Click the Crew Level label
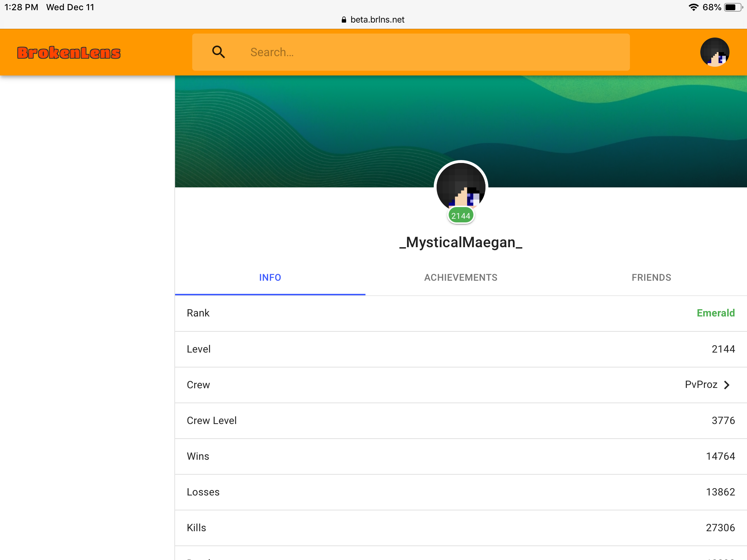This screenshot has width=747, height=560. point(212,420)
